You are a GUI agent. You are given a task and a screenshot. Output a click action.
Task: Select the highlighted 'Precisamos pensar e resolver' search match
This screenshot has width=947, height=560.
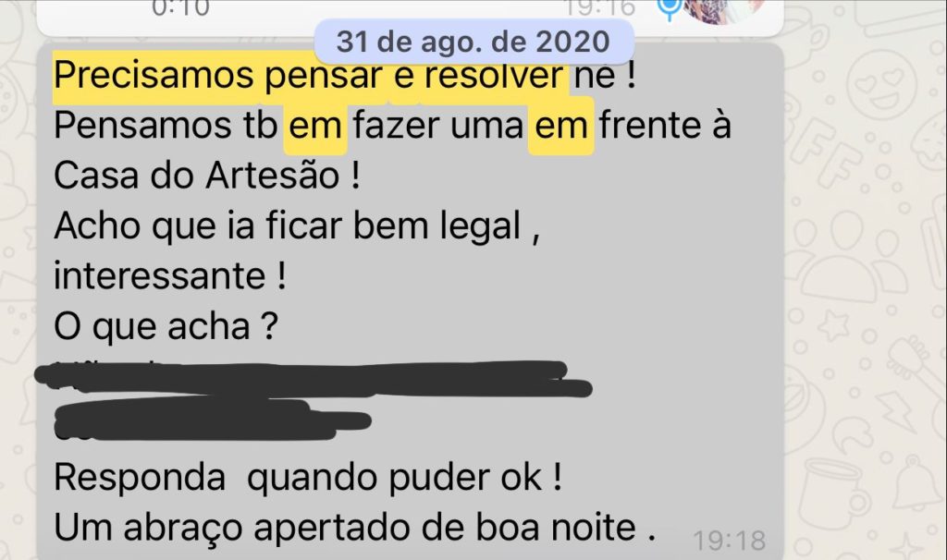coord(310,76)
